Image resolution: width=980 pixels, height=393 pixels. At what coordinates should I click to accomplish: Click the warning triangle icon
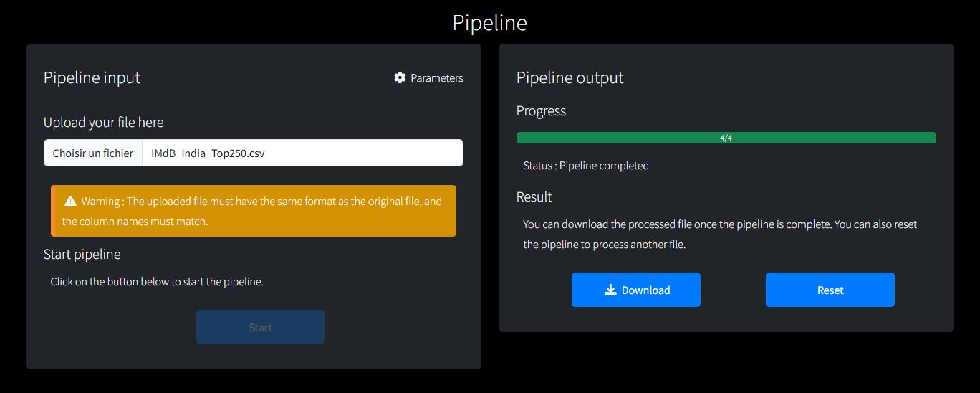[x=70, y=201]
